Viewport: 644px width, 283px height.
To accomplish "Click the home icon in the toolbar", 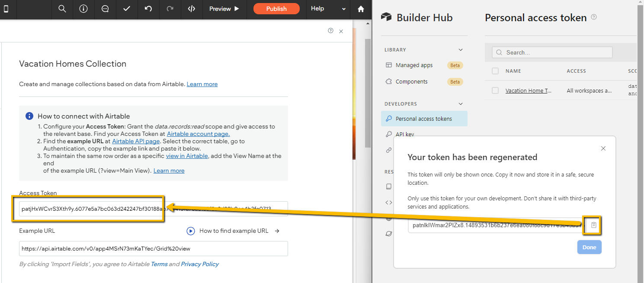I will click(361, 8).
